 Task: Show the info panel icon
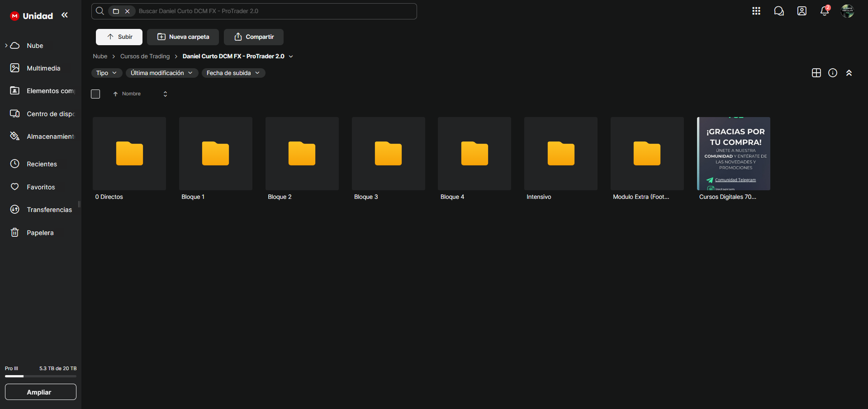832,73
